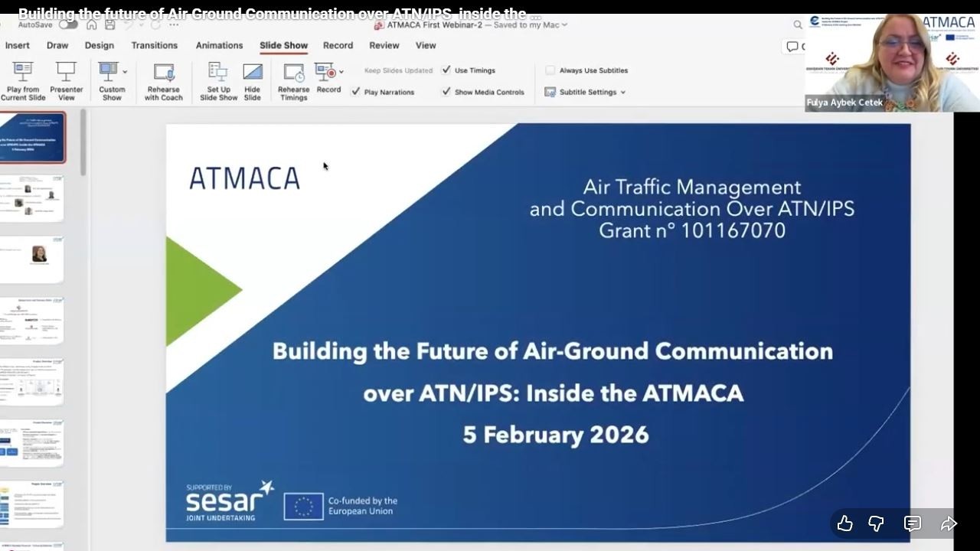Click the share arrow icon
Viewport: 980px width, 551px height.
pos(949,523)
